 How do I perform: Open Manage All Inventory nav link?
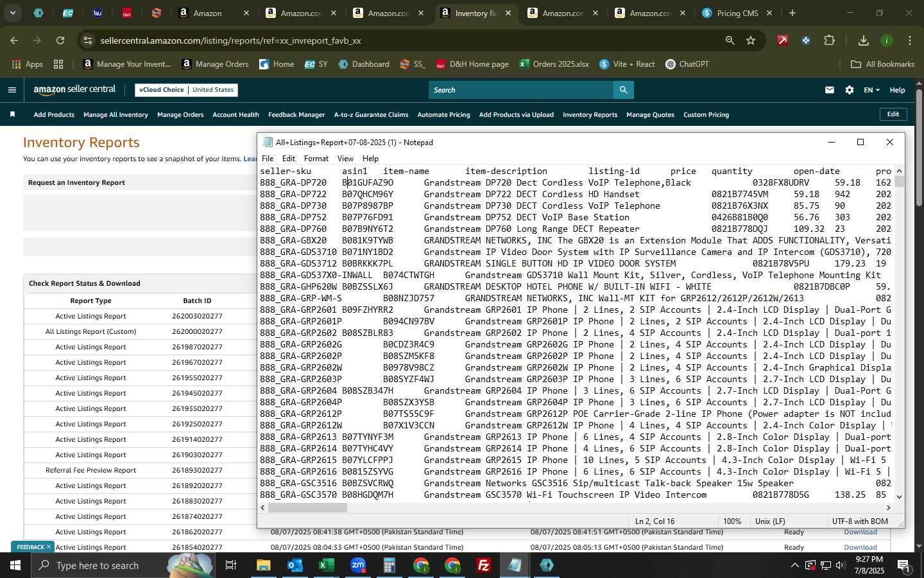tap(116, 115)
